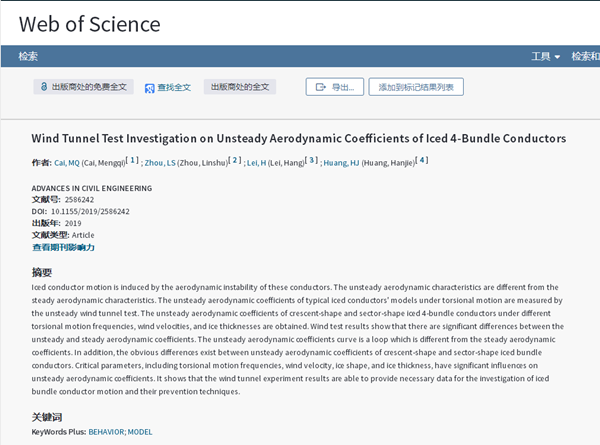The width and height of the screenshot is (600, 445).
Task: Click the find full text icon
Action: point(149,88)
